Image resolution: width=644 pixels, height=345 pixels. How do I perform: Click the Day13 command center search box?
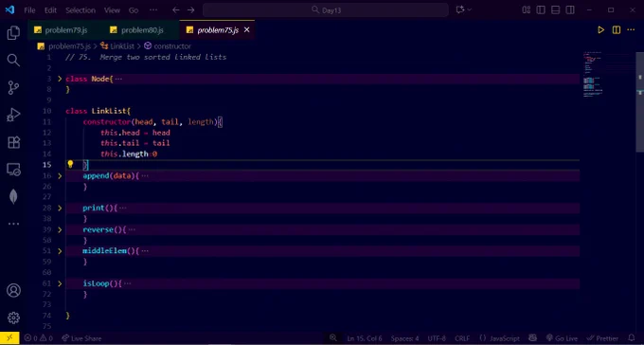click(x=326, y=9)
